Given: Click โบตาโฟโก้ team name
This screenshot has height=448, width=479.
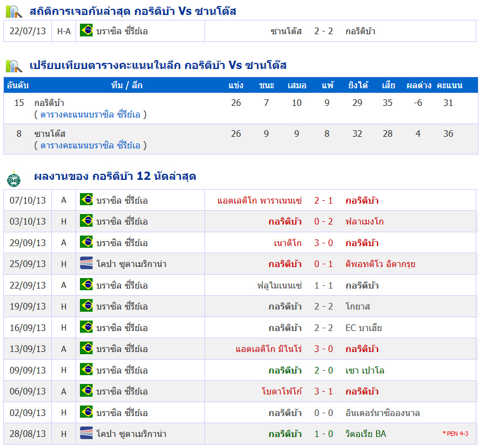Looking at the screenshot, I should coord(282,392).
